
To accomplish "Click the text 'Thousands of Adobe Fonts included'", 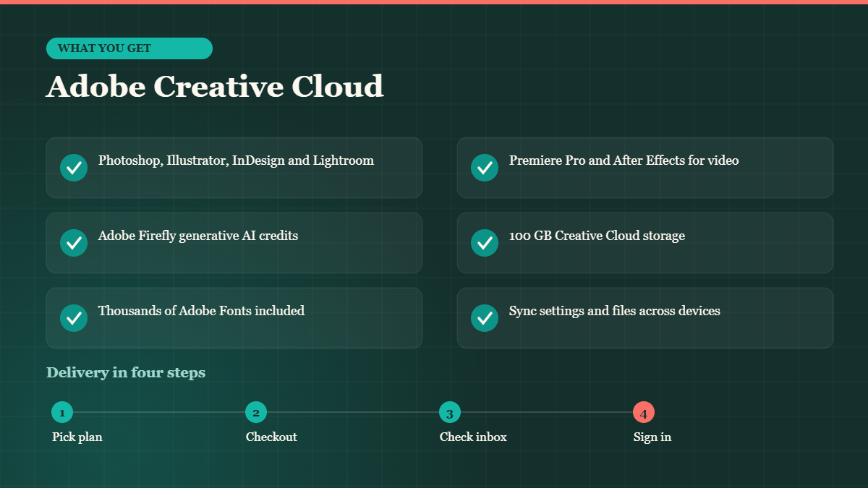I will (x=201, y=311).
